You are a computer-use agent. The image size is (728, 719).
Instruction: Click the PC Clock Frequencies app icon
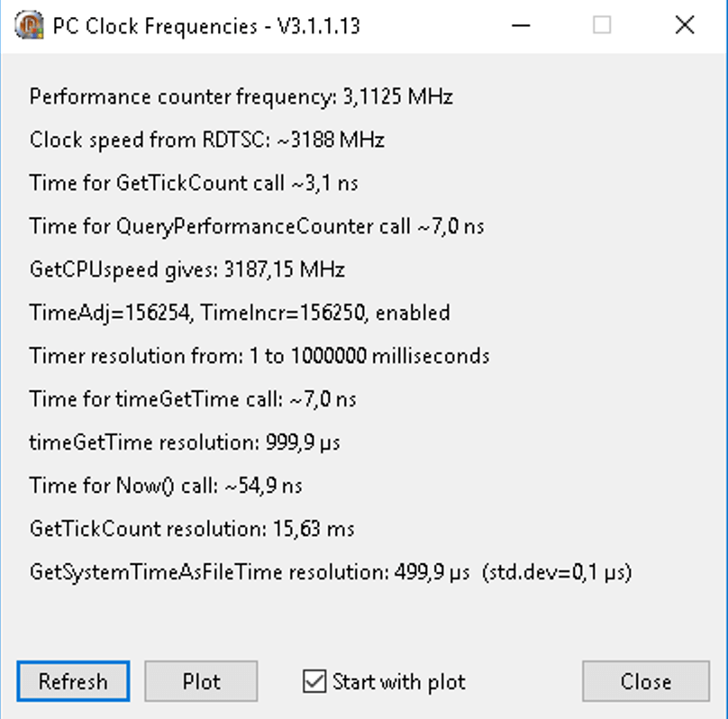click(30, 26)
